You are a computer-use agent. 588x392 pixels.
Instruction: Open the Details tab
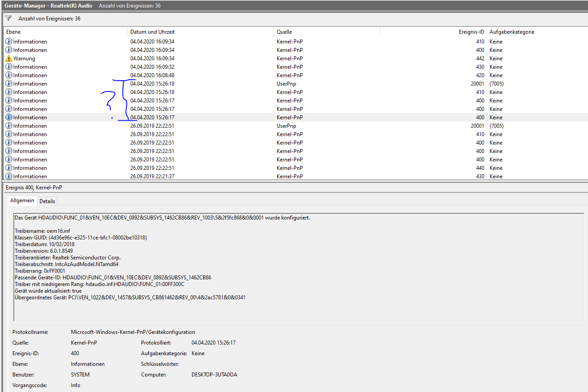[x=47, y=201]
